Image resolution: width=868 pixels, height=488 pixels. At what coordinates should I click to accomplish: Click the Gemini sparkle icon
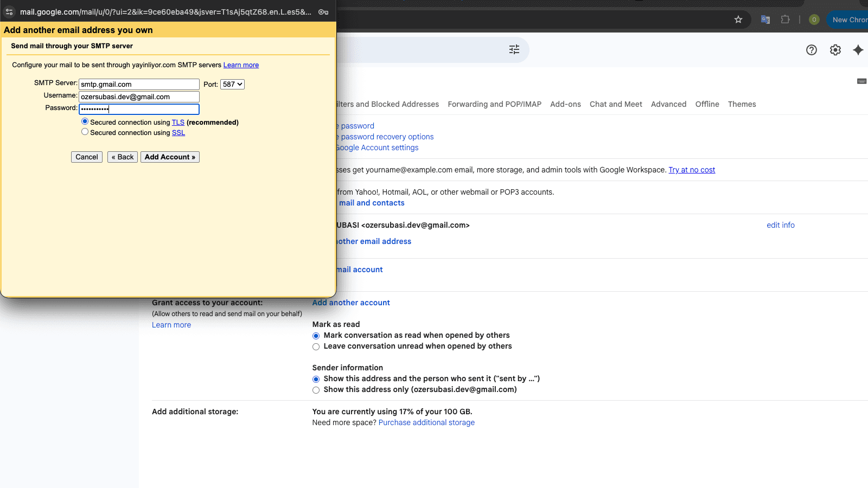pyautogui.click(x=858, y=50)
